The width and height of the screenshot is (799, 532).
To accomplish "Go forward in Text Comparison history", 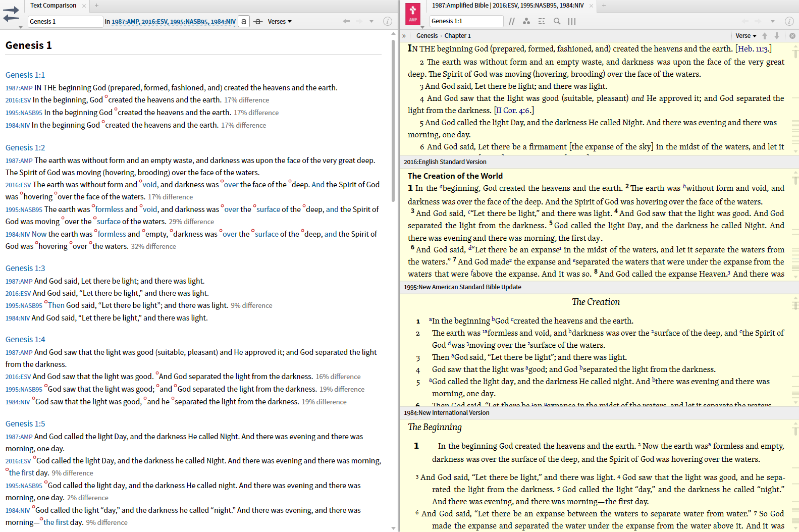I will click(x=359, y=21).
